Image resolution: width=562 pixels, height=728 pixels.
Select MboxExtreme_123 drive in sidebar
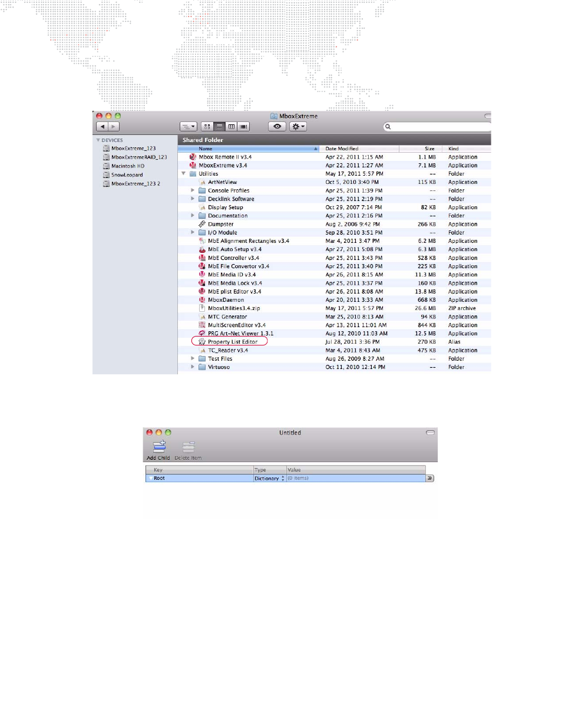pos(133,149)
